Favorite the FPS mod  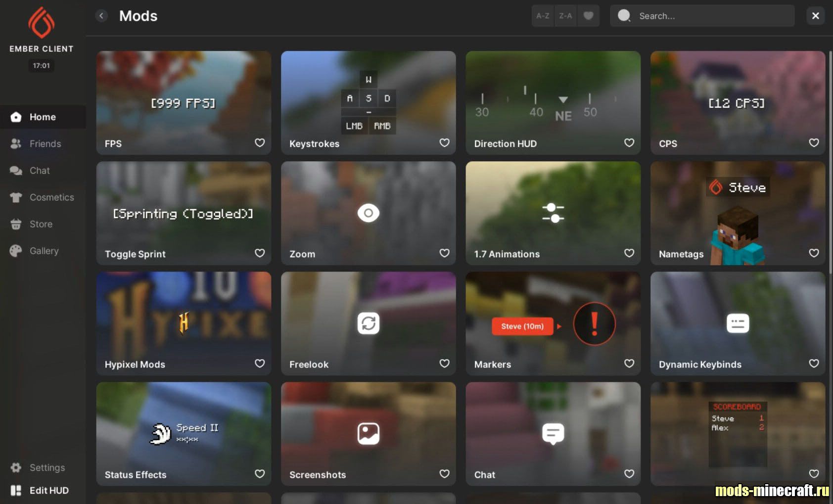point(260,143)
